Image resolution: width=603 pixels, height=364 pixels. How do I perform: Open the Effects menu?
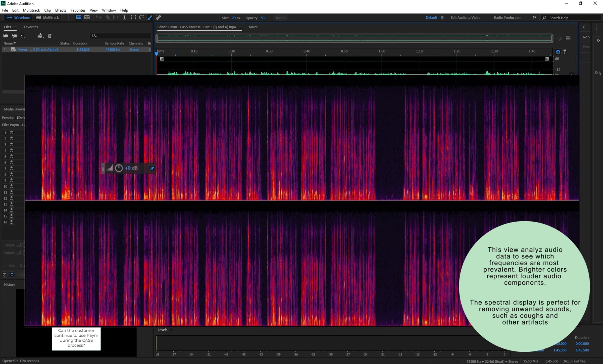click(x=61, y=10)
